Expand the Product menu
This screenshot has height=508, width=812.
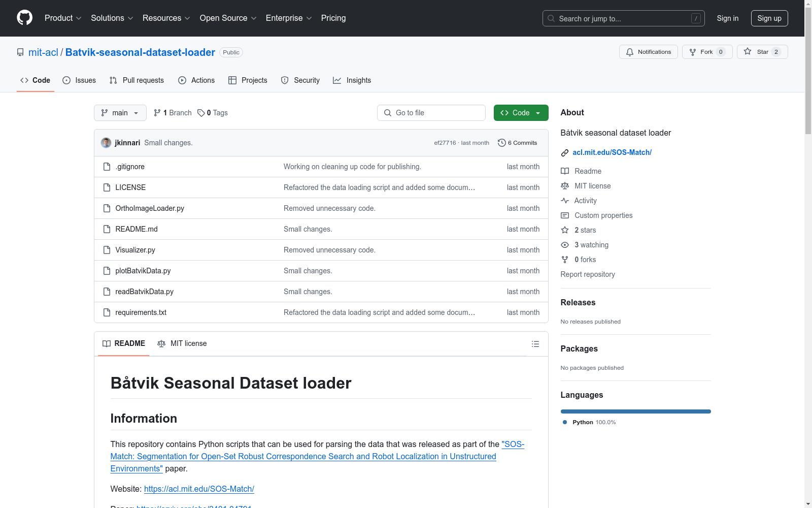(x=63, y=18)
